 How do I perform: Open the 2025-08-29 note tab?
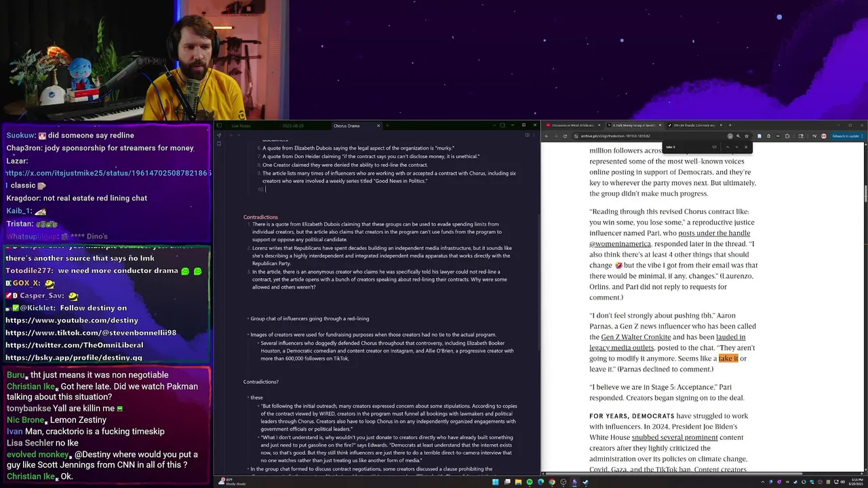click(293, 125)
